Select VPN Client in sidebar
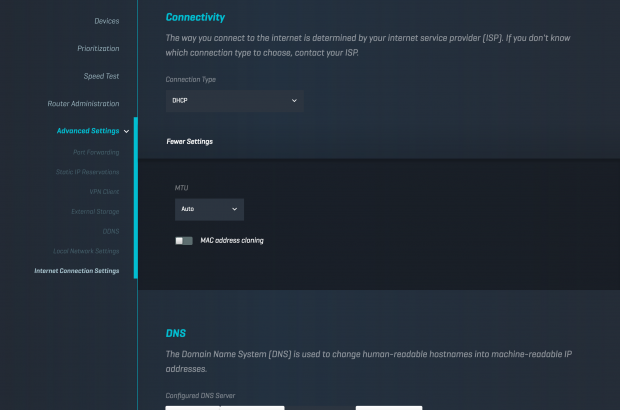 tap(104, 191)
